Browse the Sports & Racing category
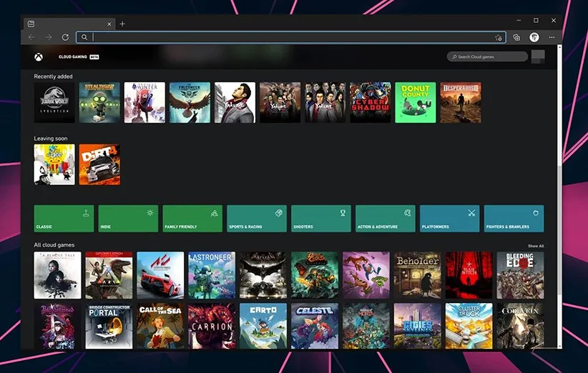The width and height of the screenshot is (588, 373). [257, 219]
